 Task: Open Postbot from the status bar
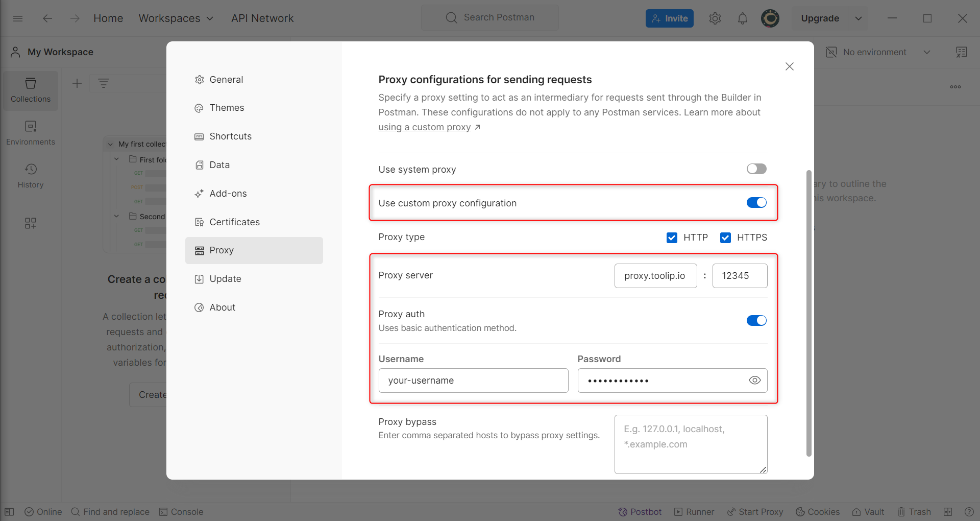coord(640,512)
